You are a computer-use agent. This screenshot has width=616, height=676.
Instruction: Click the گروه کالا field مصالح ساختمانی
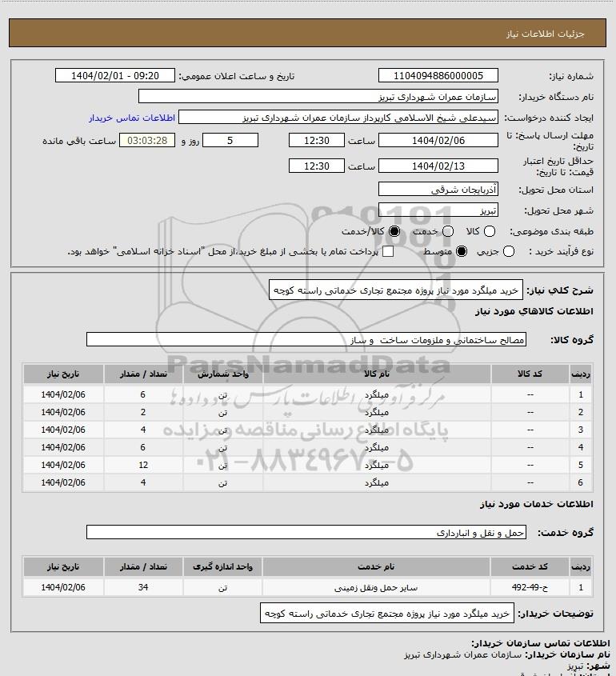click(x=306, y=340)
